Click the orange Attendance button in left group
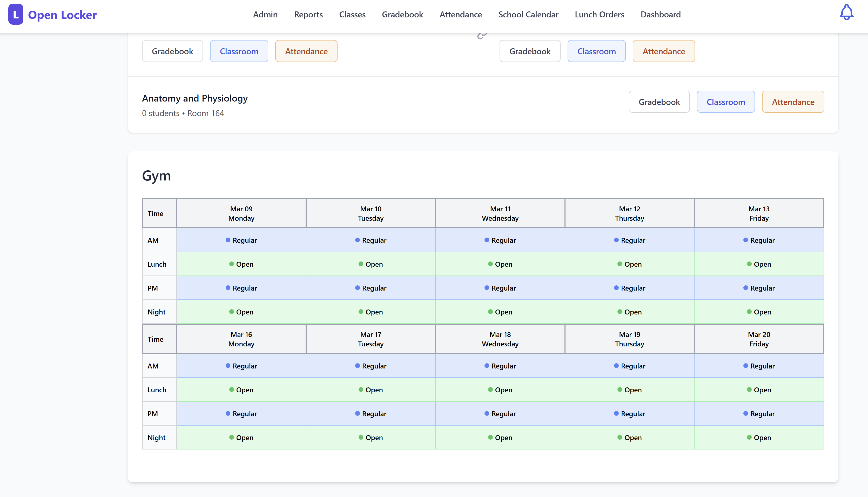The image size is (868, 497). (x=306, y=51)
